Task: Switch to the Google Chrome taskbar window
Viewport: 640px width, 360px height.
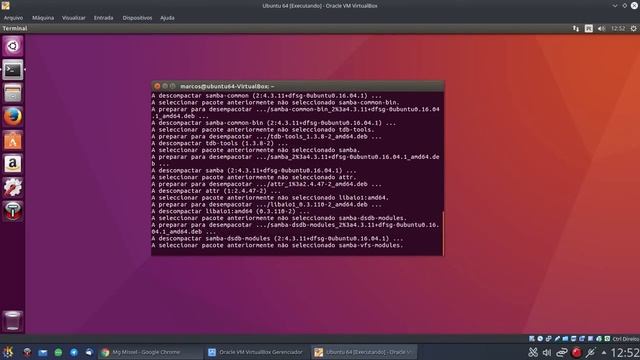Action: 150,352
